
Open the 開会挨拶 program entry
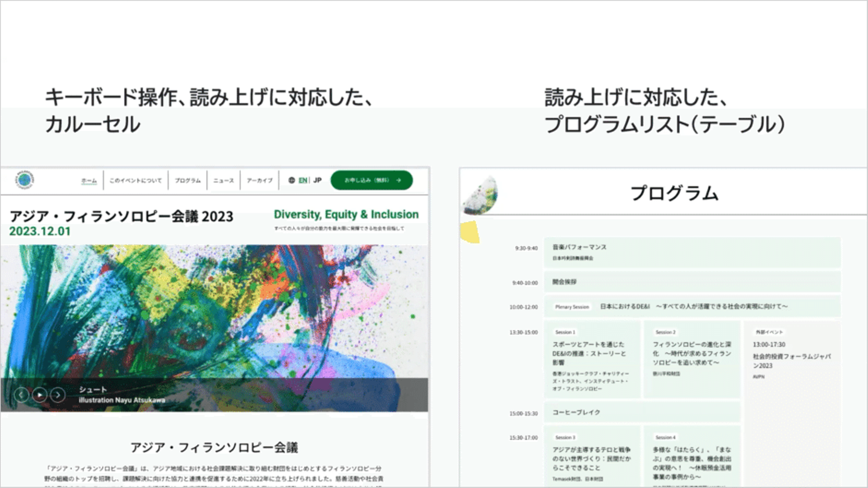692,281
